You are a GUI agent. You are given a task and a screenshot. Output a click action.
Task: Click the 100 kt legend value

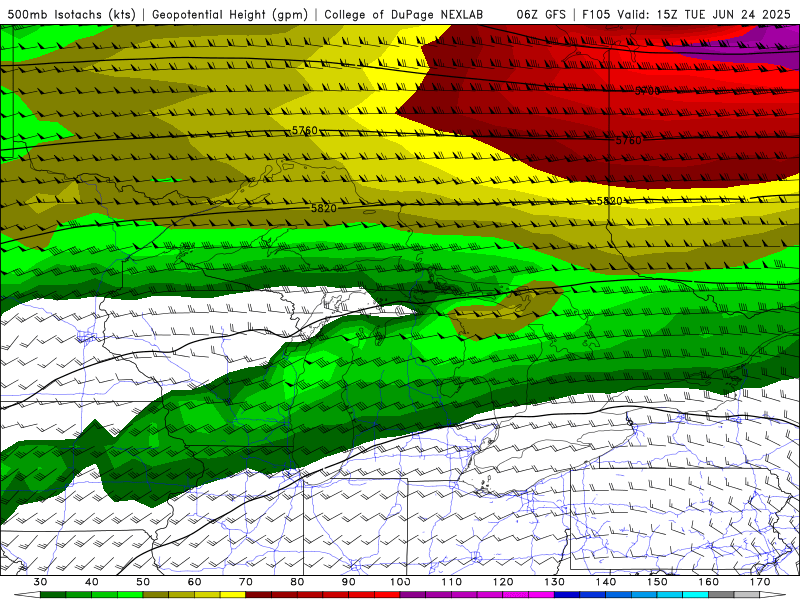point(401,582)
